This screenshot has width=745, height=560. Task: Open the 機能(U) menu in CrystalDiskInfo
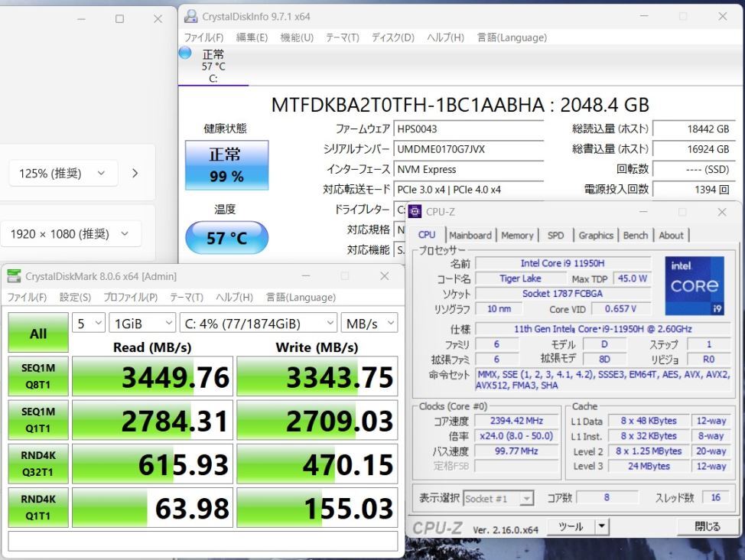(x=297, y=37)
